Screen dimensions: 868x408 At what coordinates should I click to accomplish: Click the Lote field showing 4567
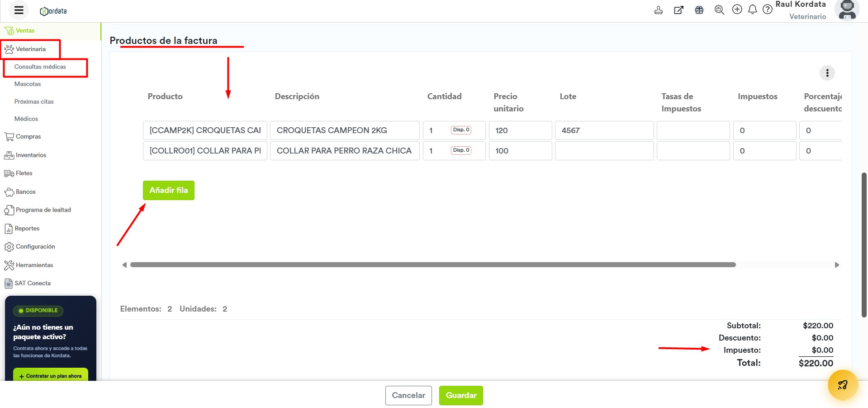pos(604,130)
